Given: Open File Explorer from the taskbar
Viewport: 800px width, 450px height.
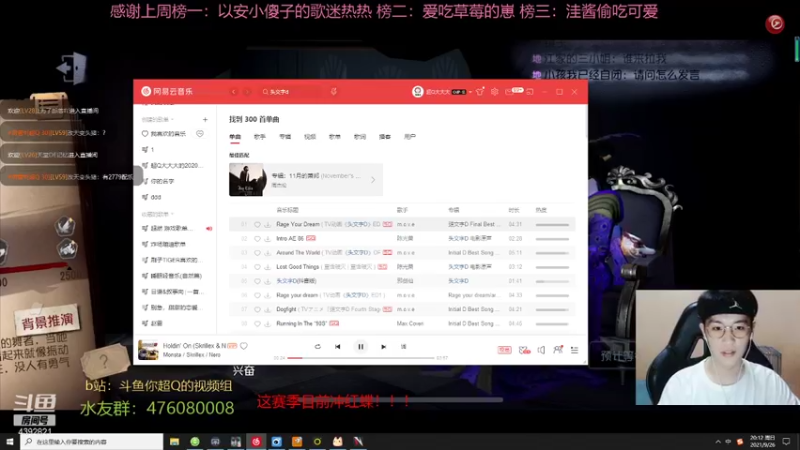Looking at the screenshot, I should pyautogui.click(x=174, y=441).
